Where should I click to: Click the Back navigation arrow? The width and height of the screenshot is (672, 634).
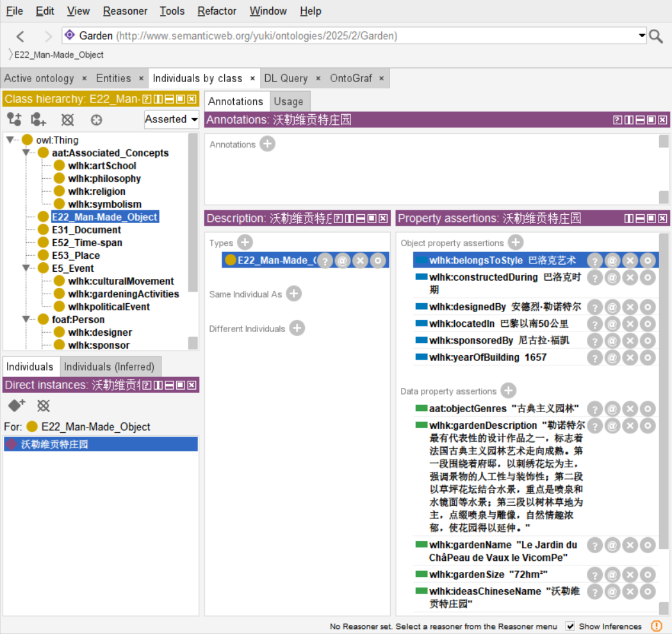tap(20, 36)
